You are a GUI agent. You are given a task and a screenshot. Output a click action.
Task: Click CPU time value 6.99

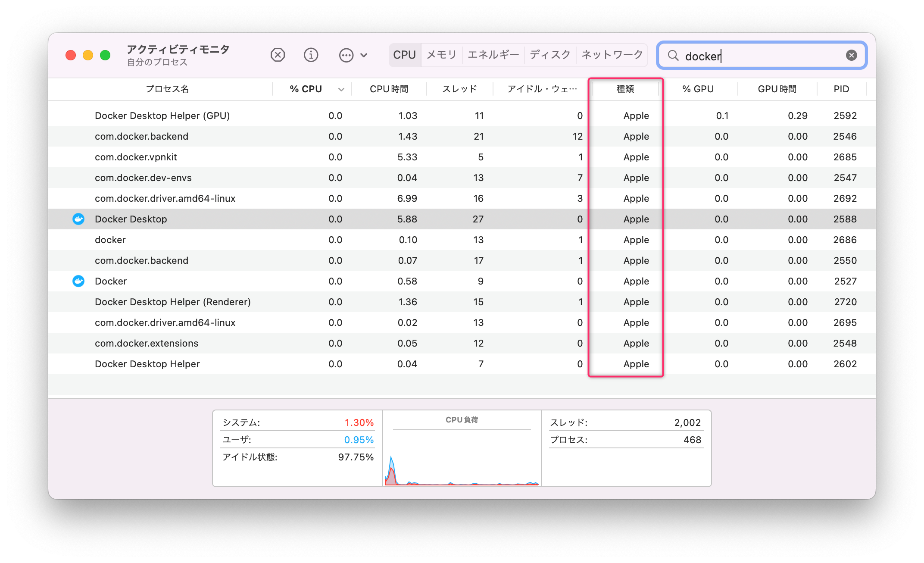407,198
